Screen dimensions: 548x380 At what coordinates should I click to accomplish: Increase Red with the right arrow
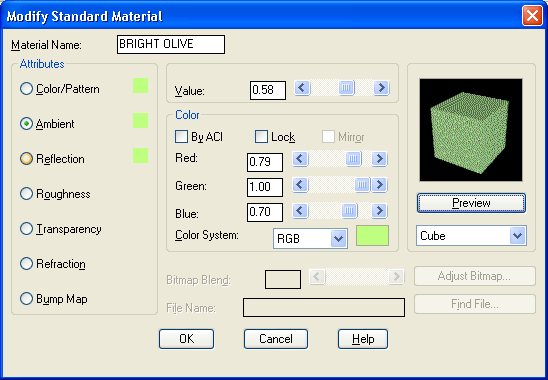pyautogui.click(x=379, y=159)
